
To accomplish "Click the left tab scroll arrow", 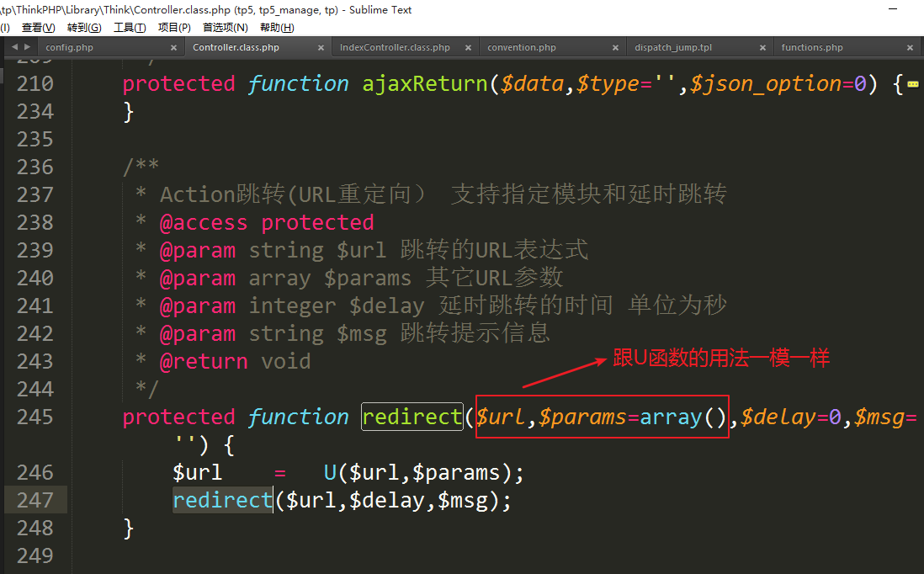I will [8, 48].
